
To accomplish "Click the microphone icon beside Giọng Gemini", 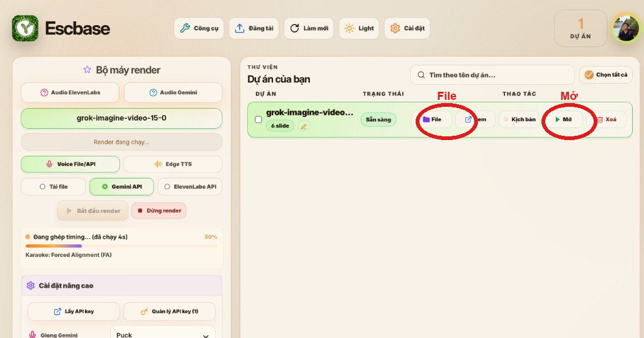I will (x=33, y=335).
